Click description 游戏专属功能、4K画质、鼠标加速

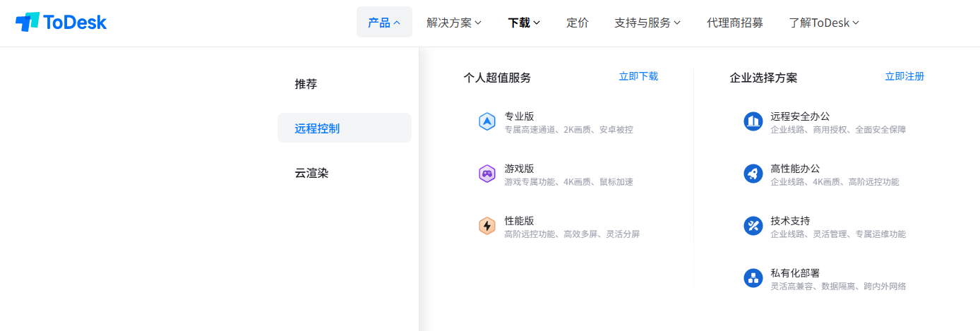(x=568, y=182)
